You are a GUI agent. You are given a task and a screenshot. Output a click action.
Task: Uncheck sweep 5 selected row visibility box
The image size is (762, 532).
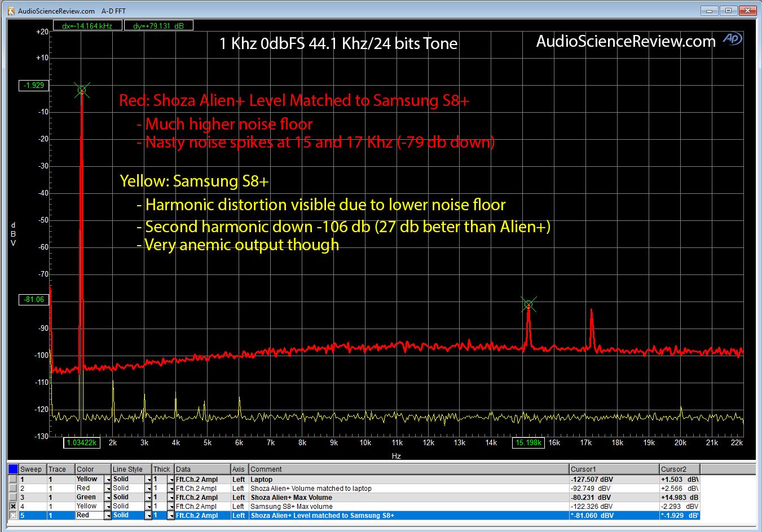(13, 516)
